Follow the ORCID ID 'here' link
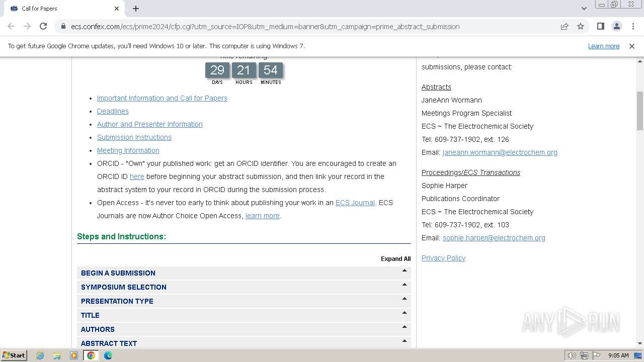644x362 pixels. tap(137, 176)
